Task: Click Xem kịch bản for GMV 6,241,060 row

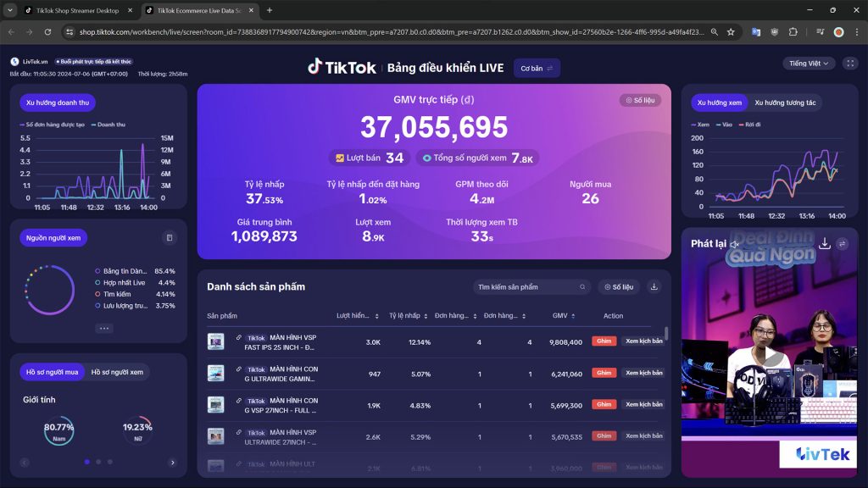Action: [x=644, y=373]
